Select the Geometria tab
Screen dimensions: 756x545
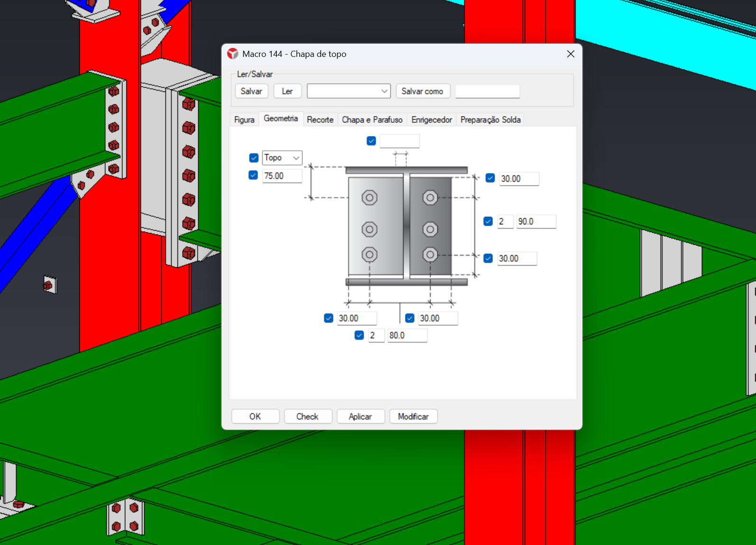click(281, 119)
